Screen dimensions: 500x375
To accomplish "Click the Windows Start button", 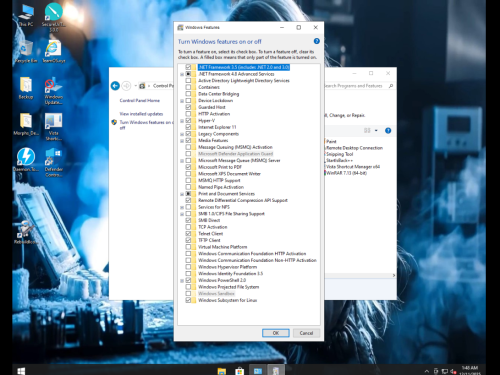I will coord(21,371).
